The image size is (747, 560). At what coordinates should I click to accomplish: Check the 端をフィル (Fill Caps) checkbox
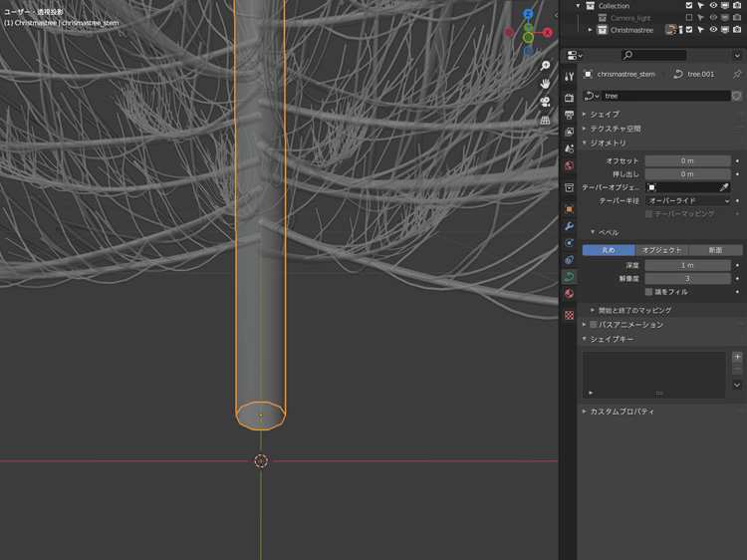pos(649,292)
